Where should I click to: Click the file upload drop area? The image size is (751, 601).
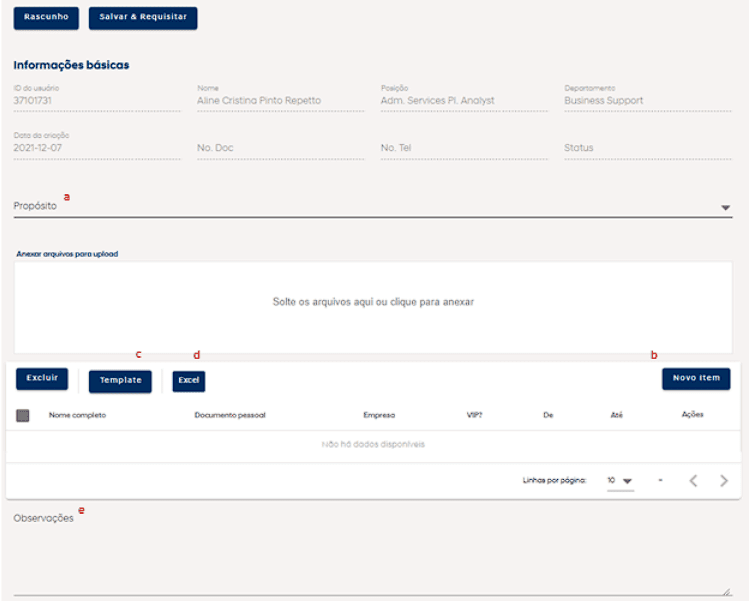(373, 307)
